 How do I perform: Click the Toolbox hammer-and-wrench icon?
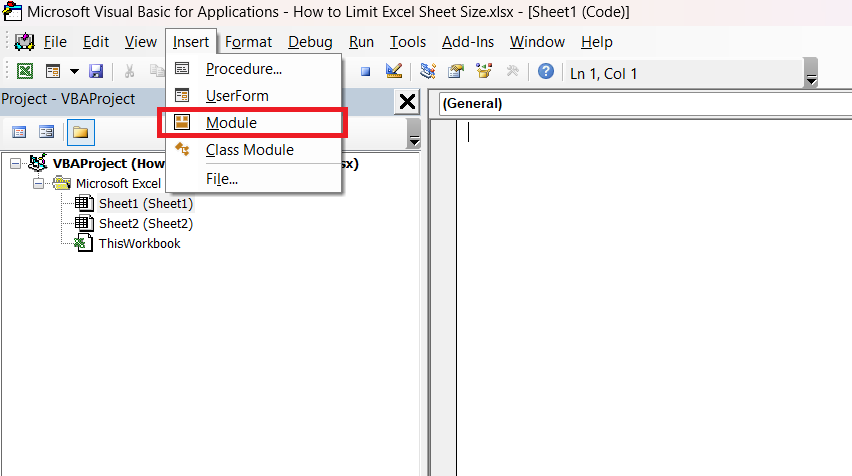pyautogui.click(x=512, y=71)
